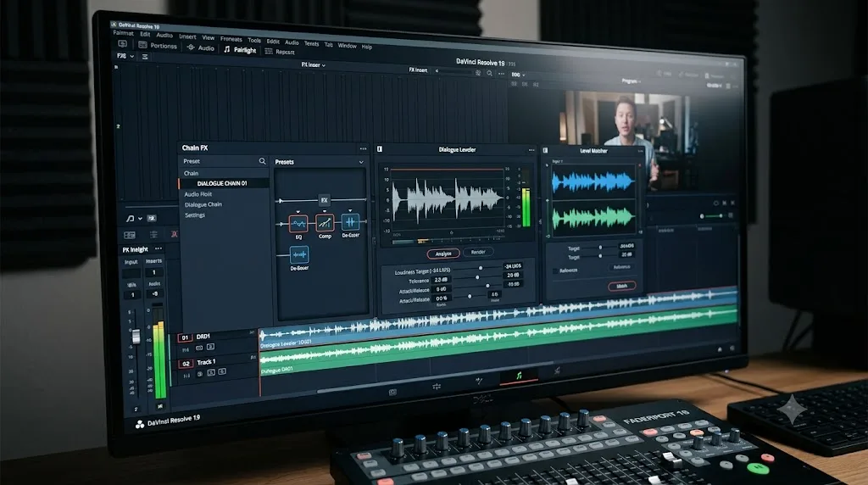Viewport: 868px width, 485px height.
Task: Open the Tools menu
Action: pos(254,40)
